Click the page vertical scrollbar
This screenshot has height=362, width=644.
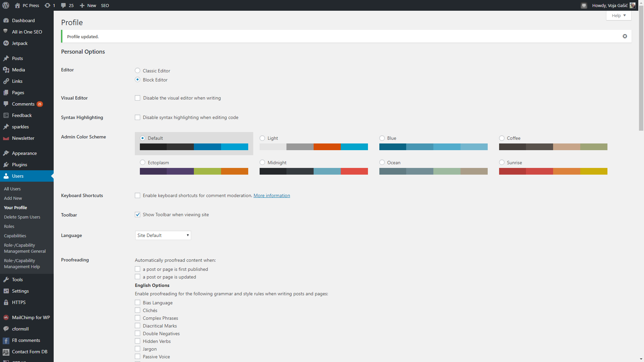click(641, 67)
